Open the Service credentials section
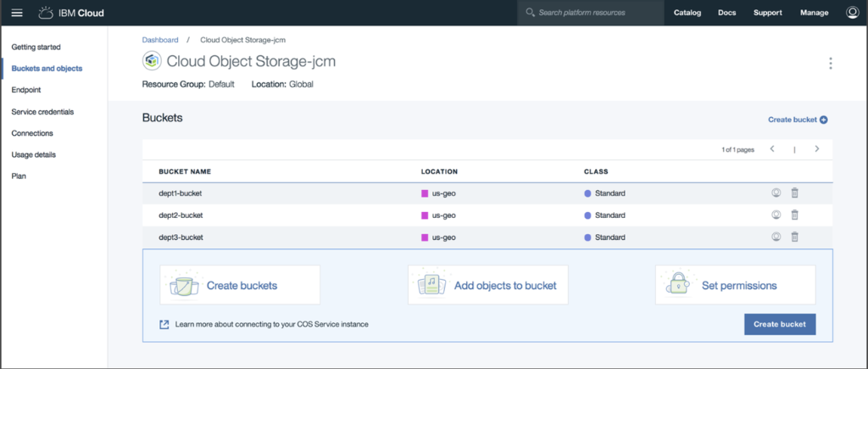 click(42, 112)
